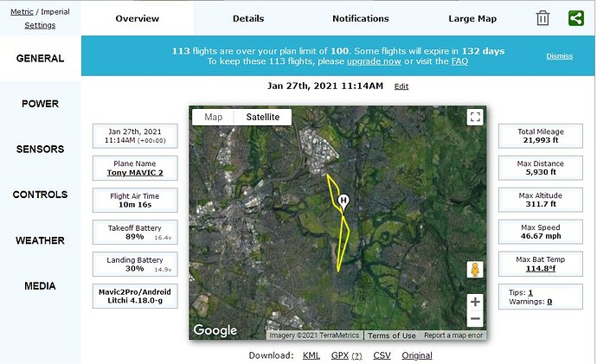The image size is (597, 364).
Task: Open the Notifications tab
Action: point(361,19)
